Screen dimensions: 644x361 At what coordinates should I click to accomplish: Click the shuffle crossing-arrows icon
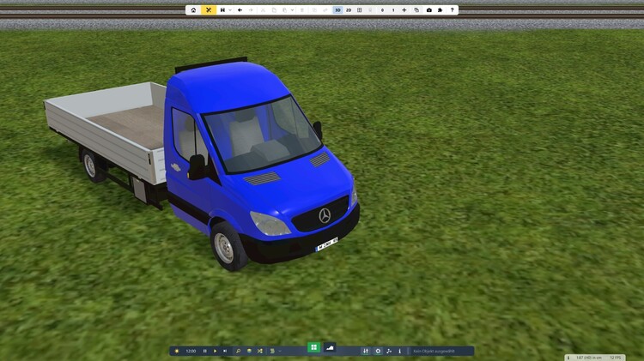click(x=260, y=352)
